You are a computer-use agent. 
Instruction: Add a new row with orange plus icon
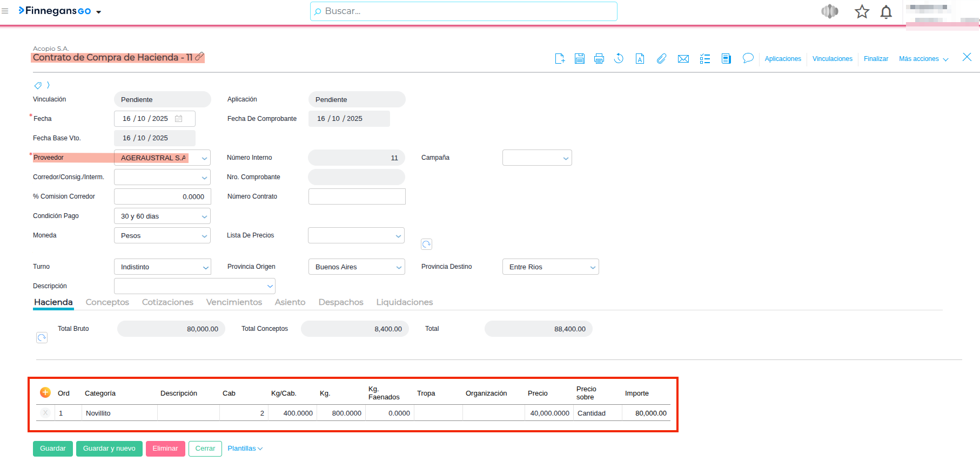[x=45, y=392]
